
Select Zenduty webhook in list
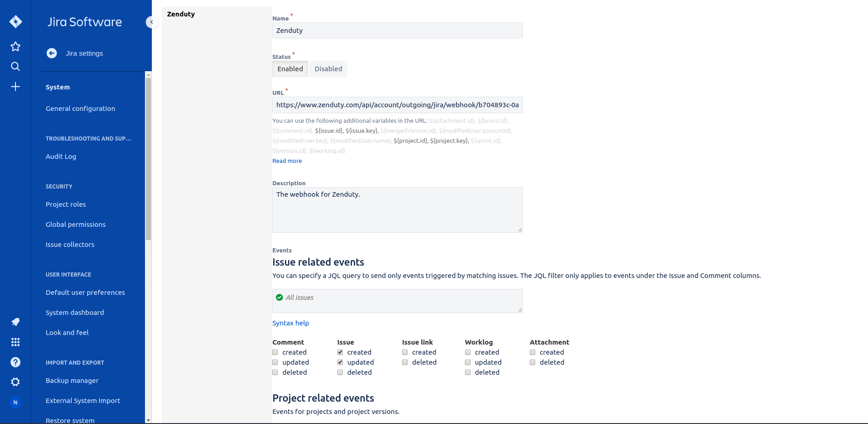(x=181, y=14)
